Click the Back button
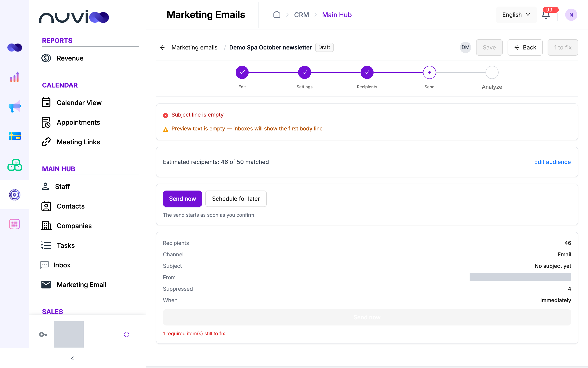 525,47
